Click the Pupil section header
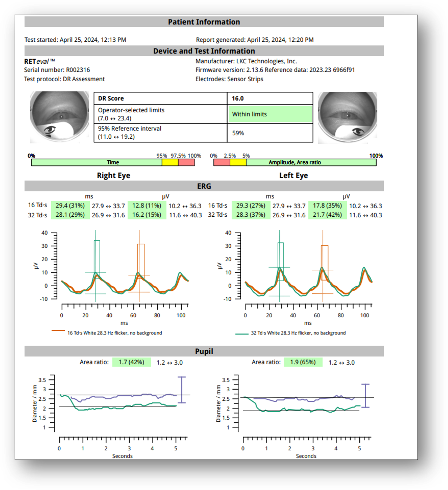Screen dimensions: 448x490 click(x=204, y=351)
